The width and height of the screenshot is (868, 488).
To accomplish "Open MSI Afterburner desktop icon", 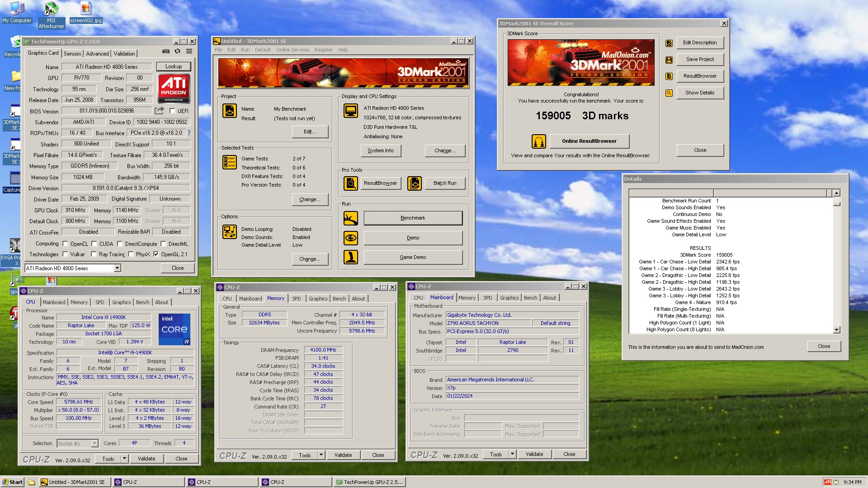I will pyautogui.click(x=51, y=15).
